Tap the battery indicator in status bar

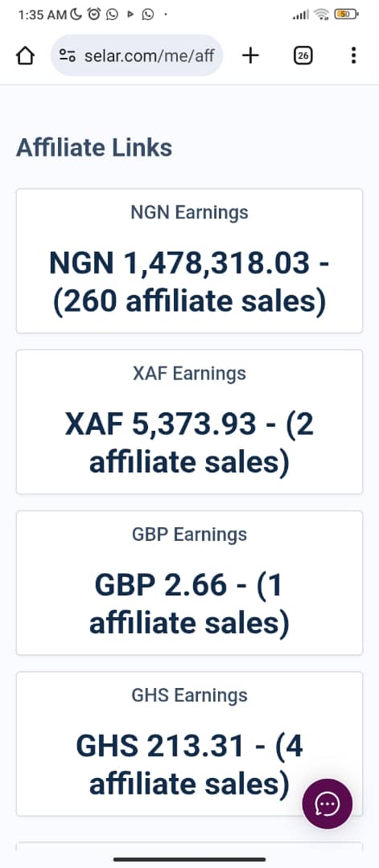pos(346,15)
